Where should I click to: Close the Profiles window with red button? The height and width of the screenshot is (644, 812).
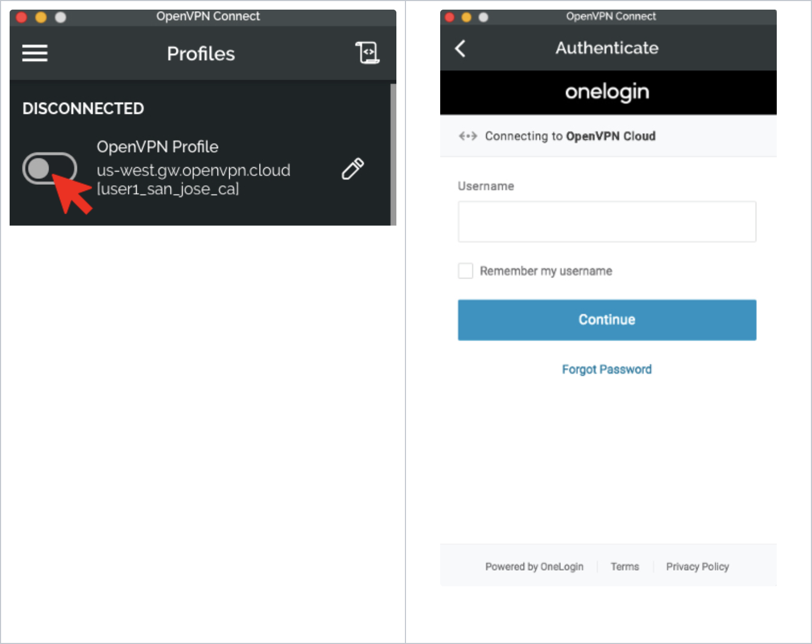(x=22, y=17)
